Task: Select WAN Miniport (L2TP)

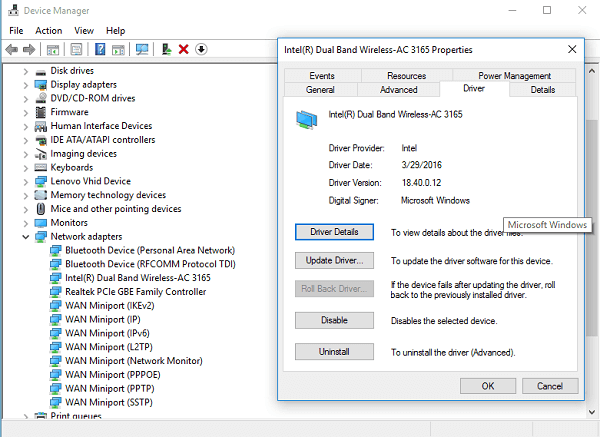Action: [x=109, y=347]
